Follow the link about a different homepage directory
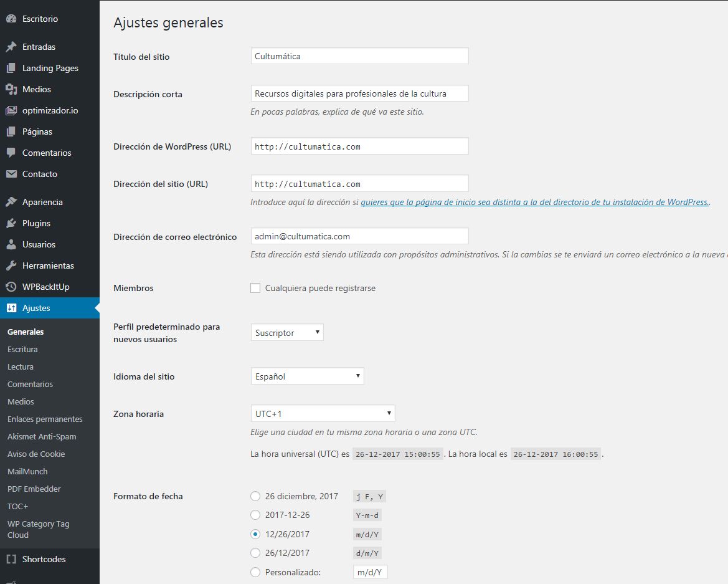This screenshot has height=584, width=728. click(x=535, y=202)
